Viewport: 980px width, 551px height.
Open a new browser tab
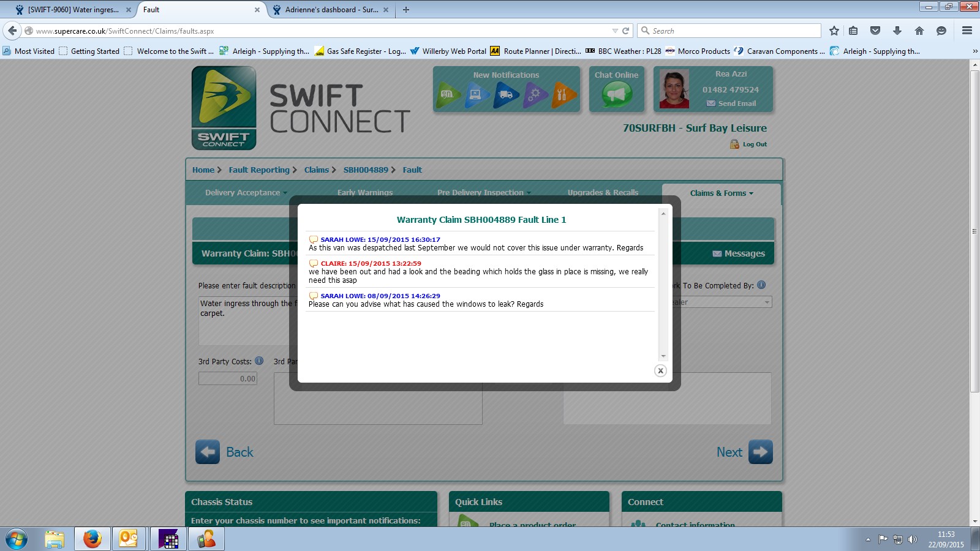tap(405, 10)
